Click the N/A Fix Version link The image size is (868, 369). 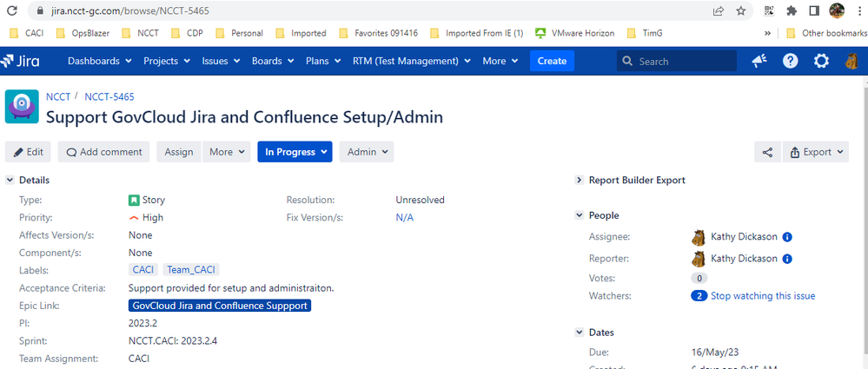(404, 218)
